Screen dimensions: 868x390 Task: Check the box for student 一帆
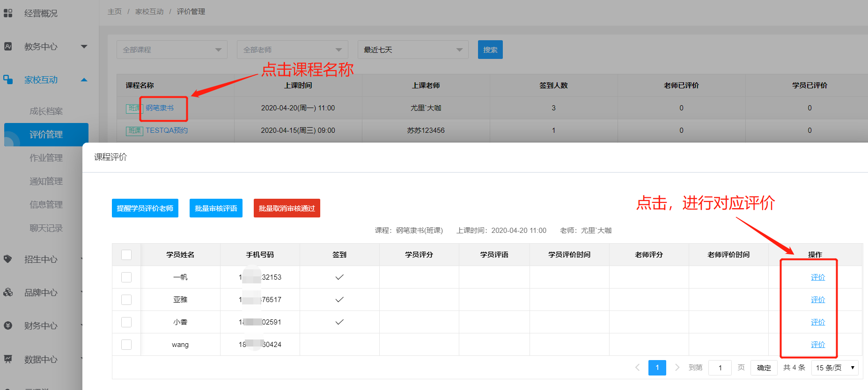pos(126,277)
